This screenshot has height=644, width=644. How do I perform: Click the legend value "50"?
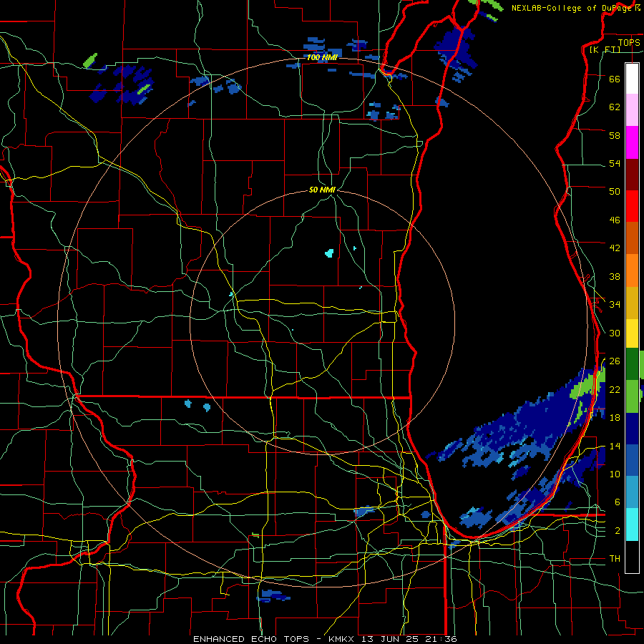point(615,191)
